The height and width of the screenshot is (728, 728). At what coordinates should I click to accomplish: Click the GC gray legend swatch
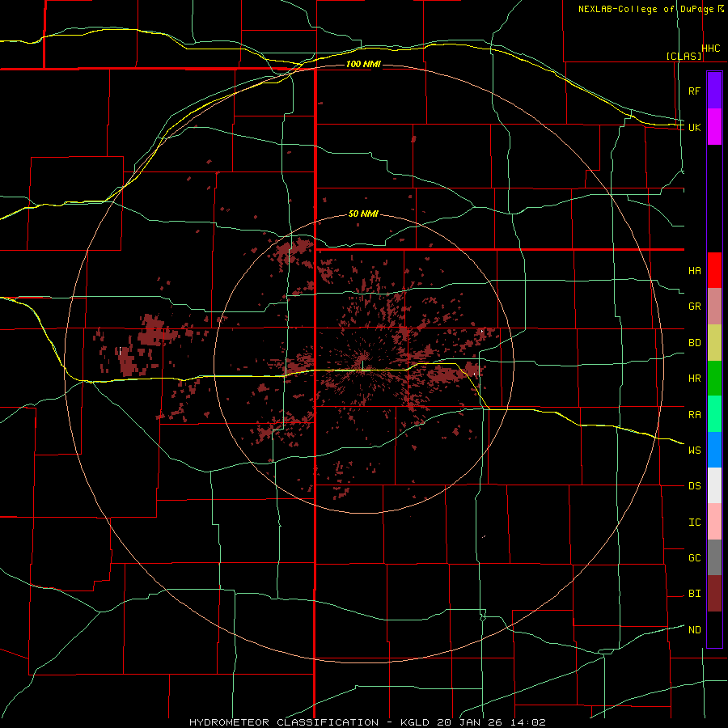pyautogui.click(x=714, y=557)
